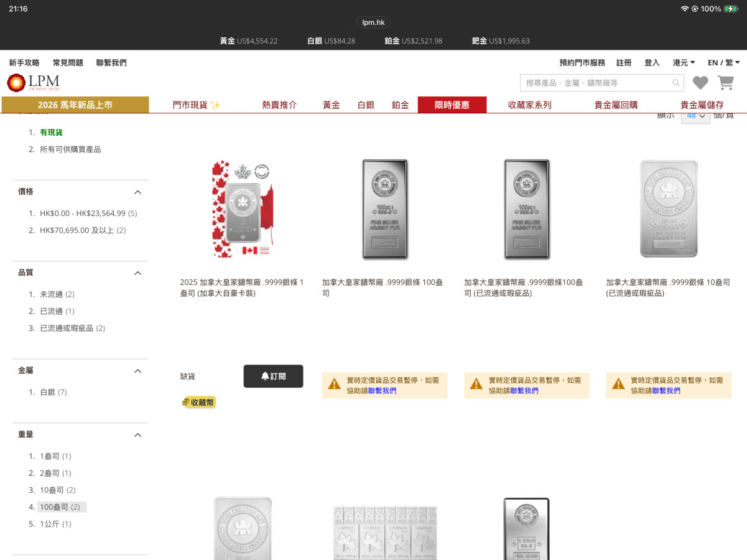The width and height of the screenshot is (747, 560).
Task: Open the 銀條 100盎司 product image
Action: [x=384, y=209]
